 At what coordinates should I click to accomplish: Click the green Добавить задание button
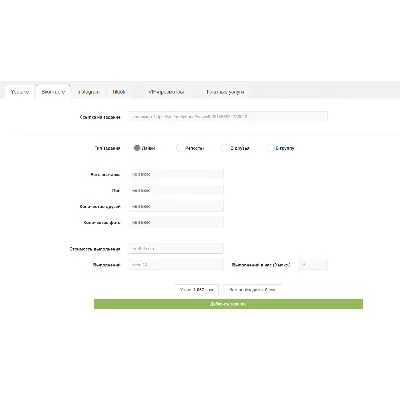[228, 304]
